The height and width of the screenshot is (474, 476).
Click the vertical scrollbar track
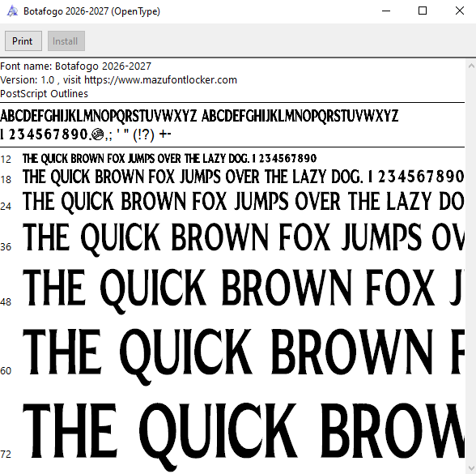471,267
